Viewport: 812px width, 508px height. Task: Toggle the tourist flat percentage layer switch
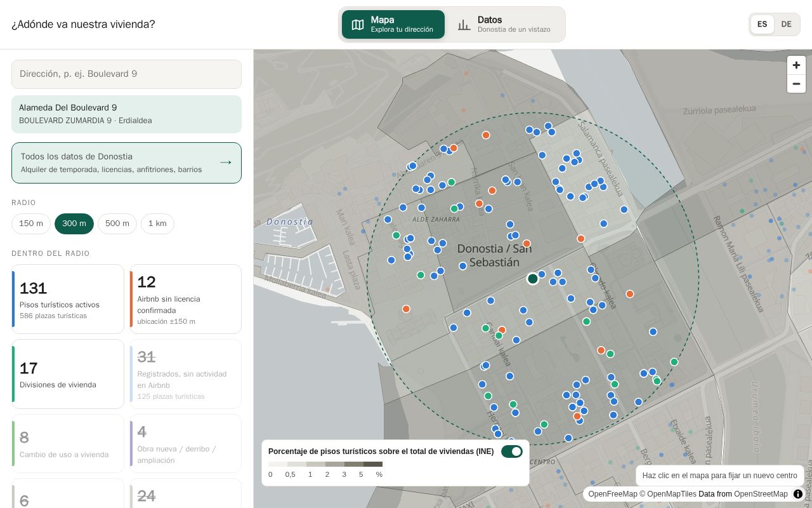(x=512, y=451)
